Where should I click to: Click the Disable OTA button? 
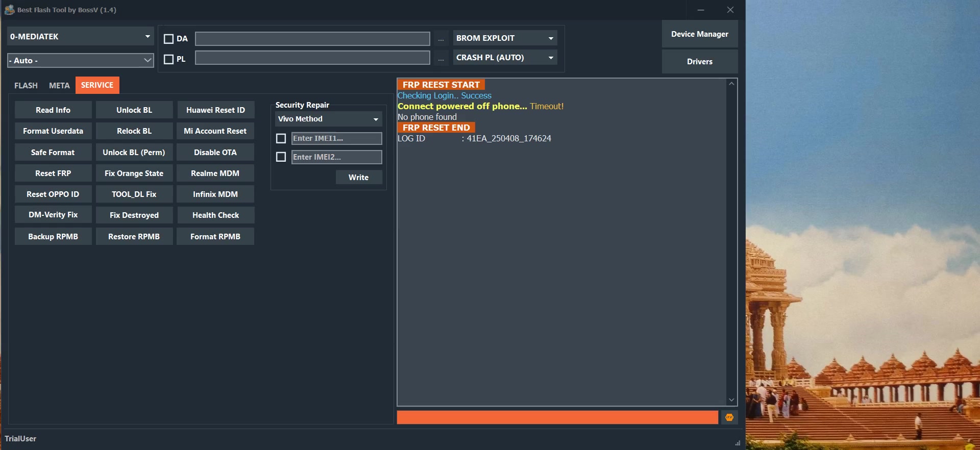(215, 153)
